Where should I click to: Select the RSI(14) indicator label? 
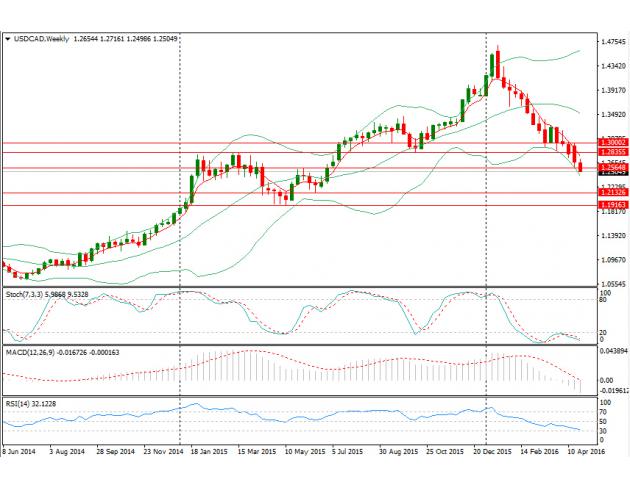point(18,403)
